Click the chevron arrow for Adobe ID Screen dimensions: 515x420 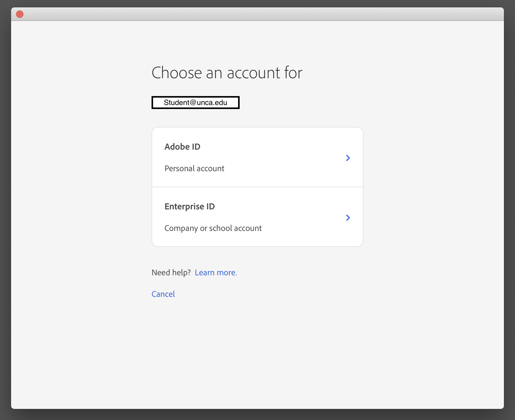click(348, 158)
